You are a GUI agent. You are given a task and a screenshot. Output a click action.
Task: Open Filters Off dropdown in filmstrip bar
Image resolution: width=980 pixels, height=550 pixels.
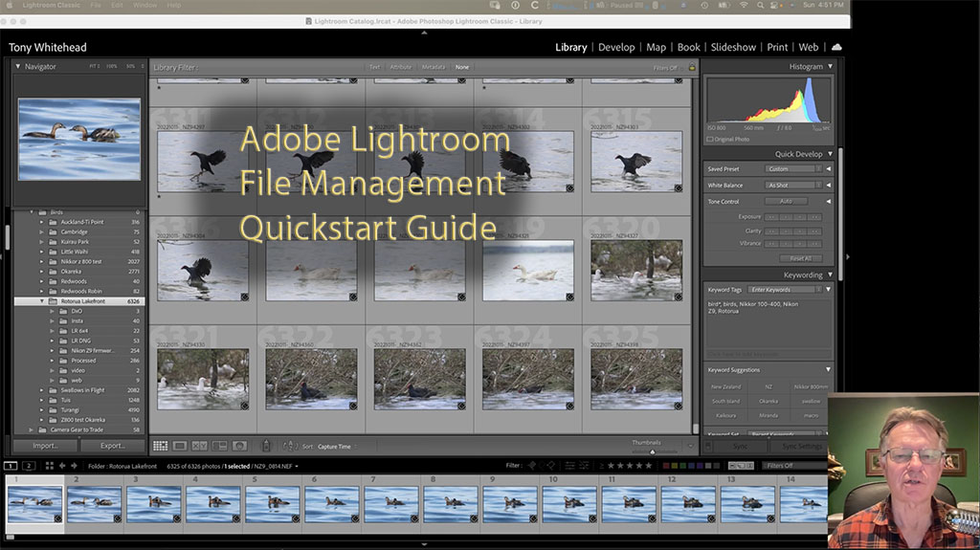(x=793, y=466)
